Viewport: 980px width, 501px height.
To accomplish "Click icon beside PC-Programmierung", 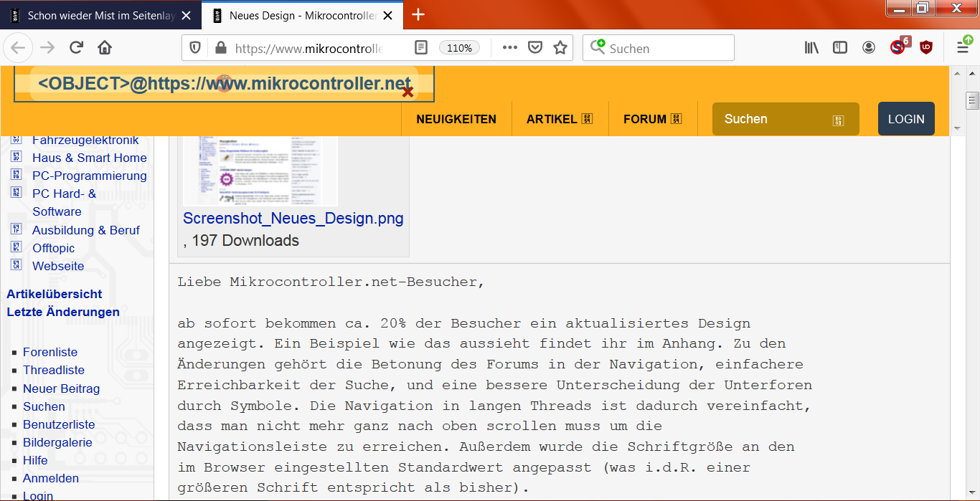I will [x=17, y=174].
